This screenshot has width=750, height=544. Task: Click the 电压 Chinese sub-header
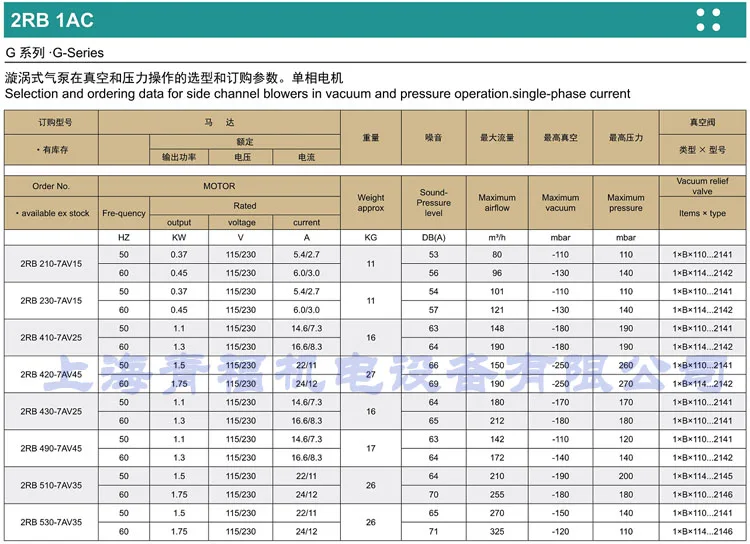point(243,157)
